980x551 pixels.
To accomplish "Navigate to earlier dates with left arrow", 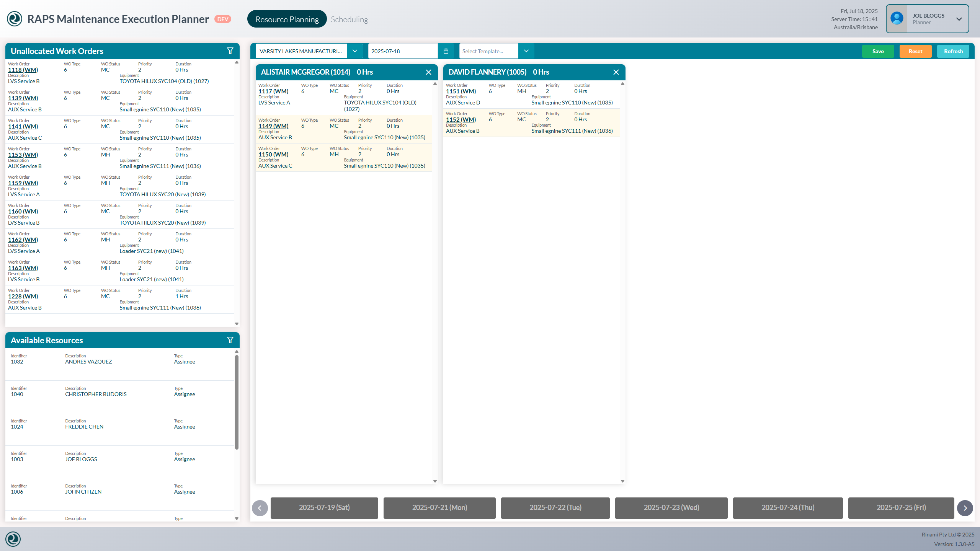I will 260,508.
